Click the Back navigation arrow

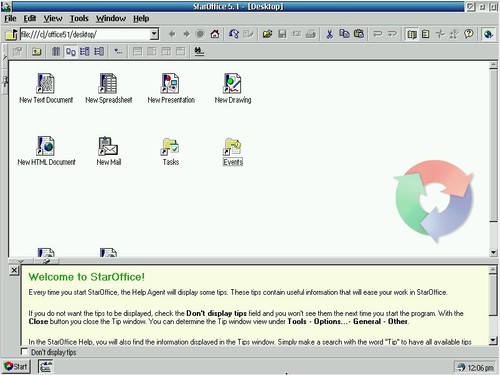172,34
